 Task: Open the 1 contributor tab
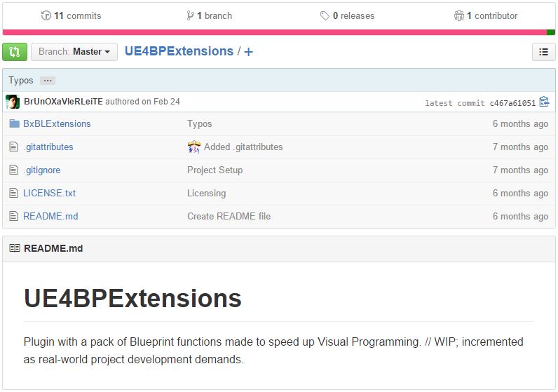pyautogui.click(x=486, y=15)
